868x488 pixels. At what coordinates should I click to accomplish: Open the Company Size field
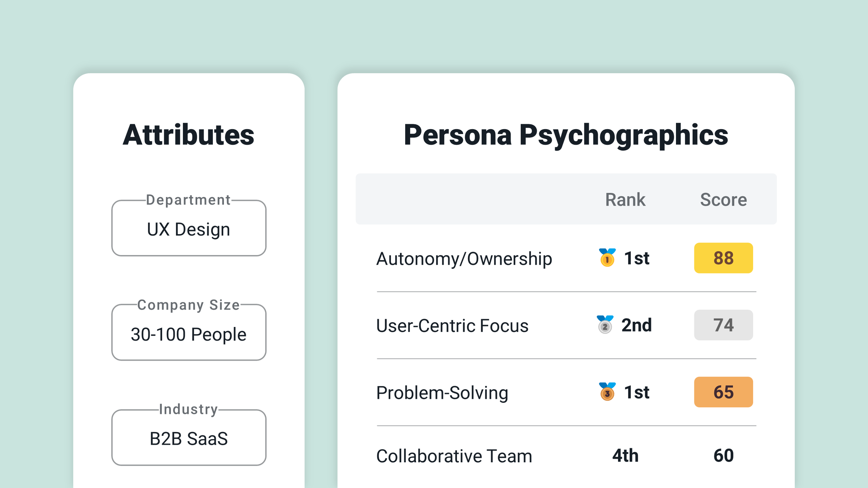189,333
